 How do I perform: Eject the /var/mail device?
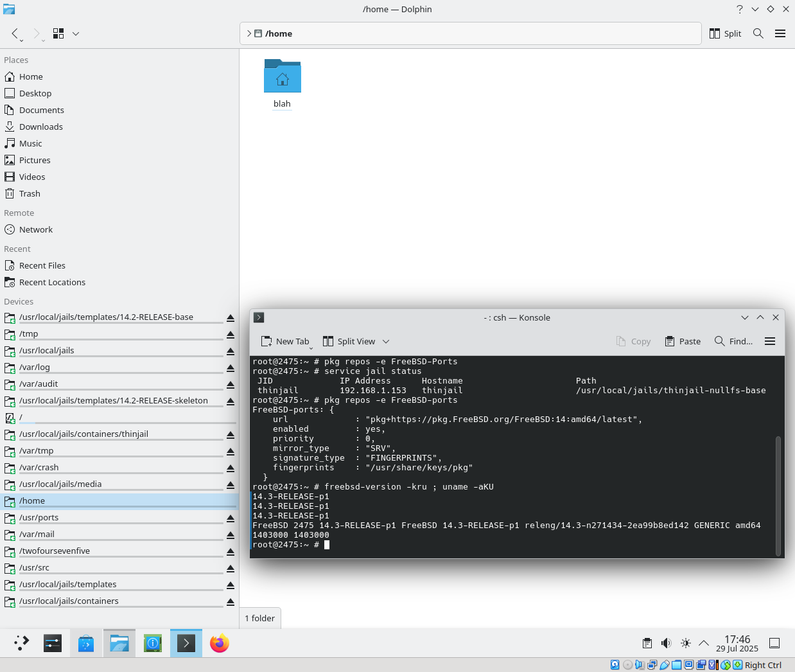231,535
